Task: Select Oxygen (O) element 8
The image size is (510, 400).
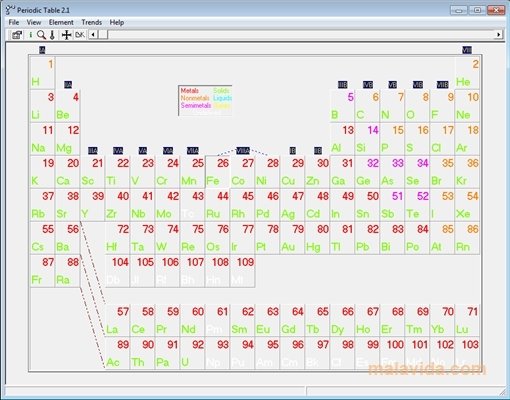Action: pyautogui.click(x=417, y=106)
